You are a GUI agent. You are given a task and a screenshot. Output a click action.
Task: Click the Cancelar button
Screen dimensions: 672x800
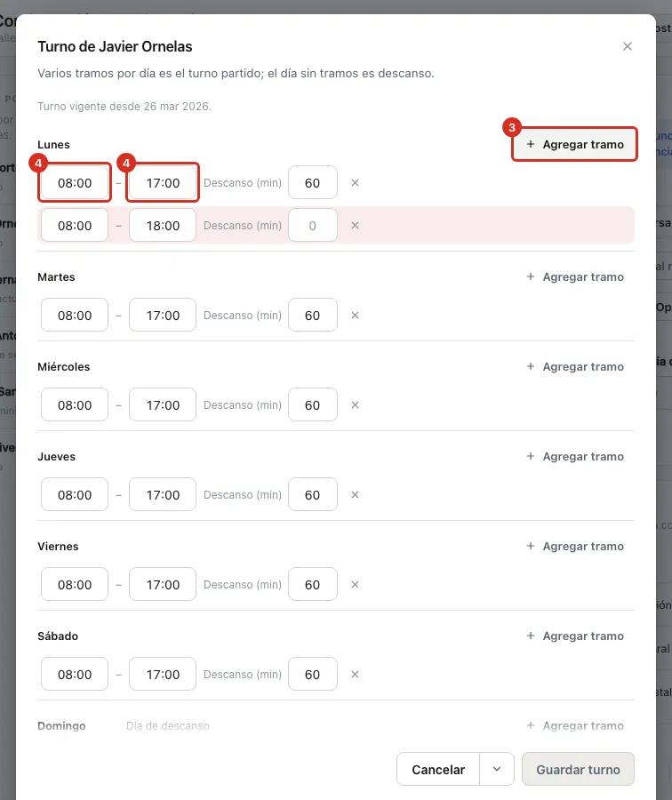438,769
